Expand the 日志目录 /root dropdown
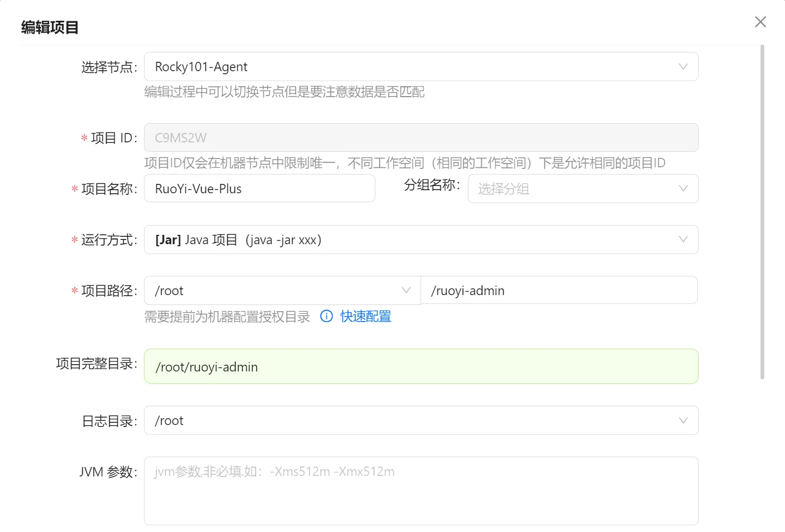 (411, 420)
